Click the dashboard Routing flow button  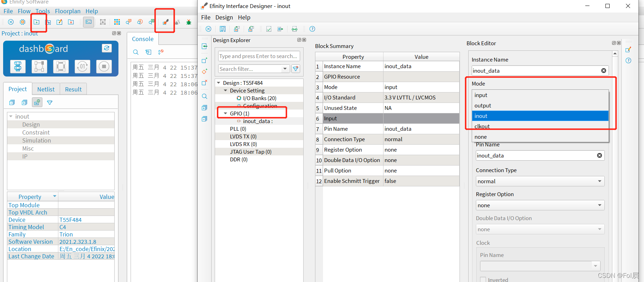click(61, 66)
